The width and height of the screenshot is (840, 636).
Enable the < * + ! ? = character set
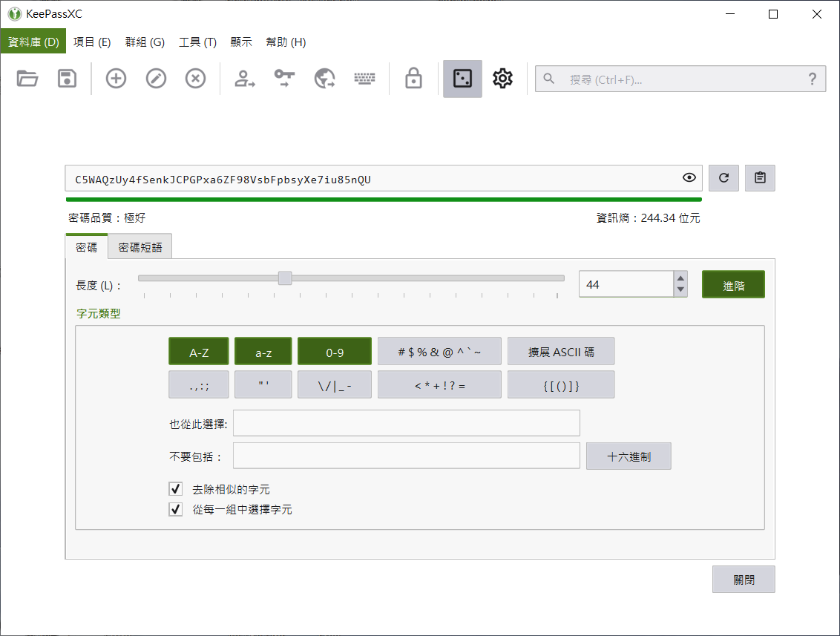point(439,384)
